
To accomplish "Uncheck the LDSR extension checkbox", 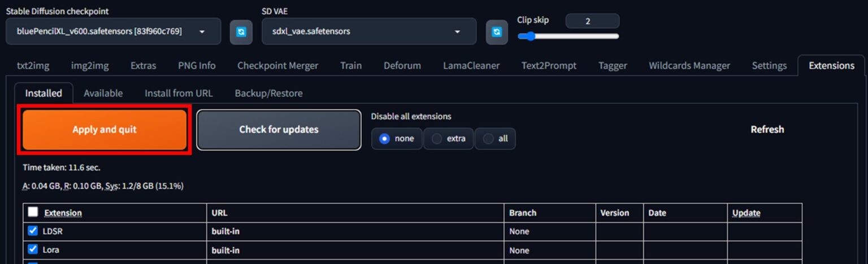I will [33, 231].
